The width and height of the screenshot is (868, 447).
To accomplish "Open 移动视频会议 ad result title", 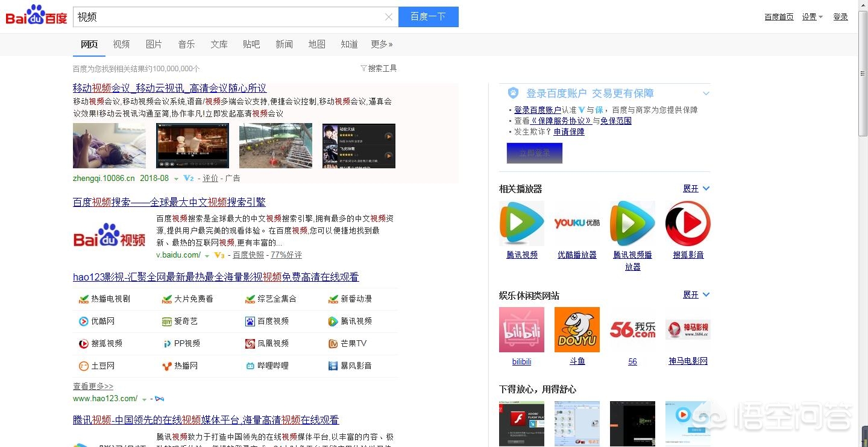I will [x=169, y=88].
